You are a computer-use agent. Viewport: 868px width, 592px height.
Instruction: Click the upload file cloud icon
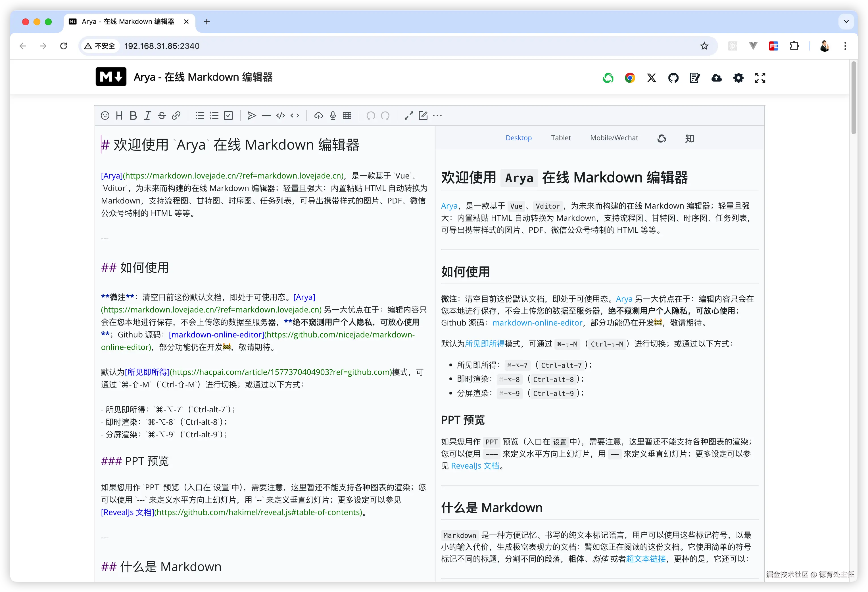pos(318,116)
